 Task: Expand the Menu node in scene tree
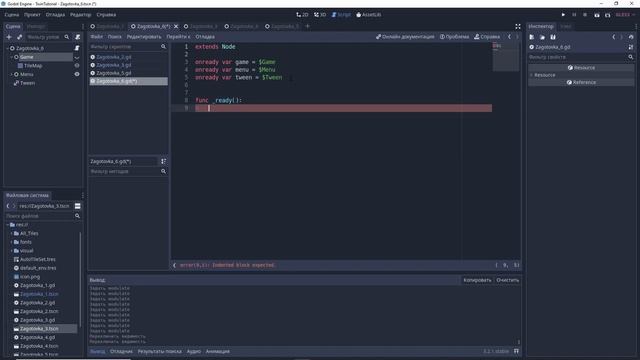[11, 74]
